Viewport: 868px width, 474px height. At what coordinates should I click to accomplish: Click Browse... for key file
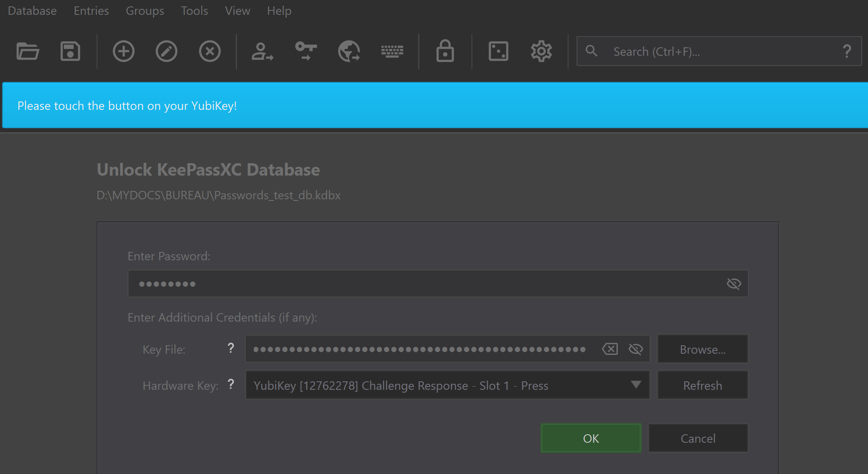tap(702, 349)
